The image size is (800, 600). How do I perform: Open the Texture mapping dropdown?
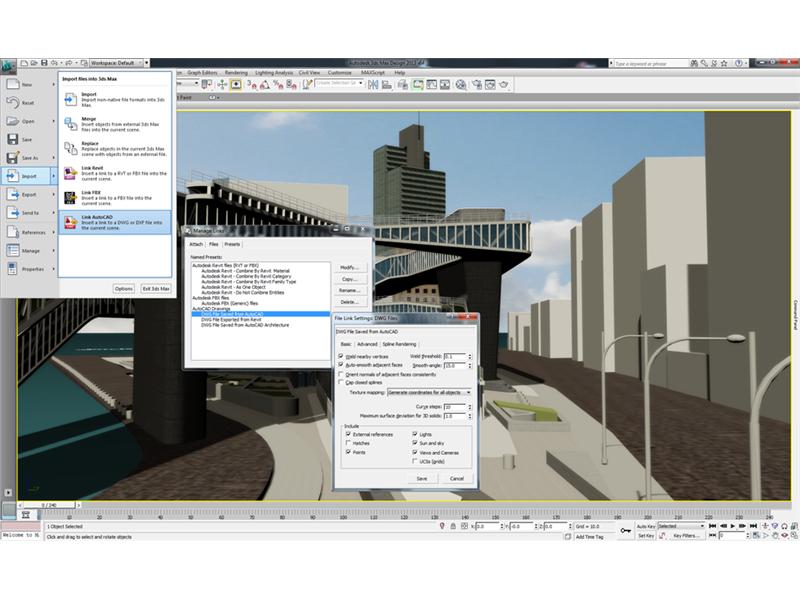430,392
